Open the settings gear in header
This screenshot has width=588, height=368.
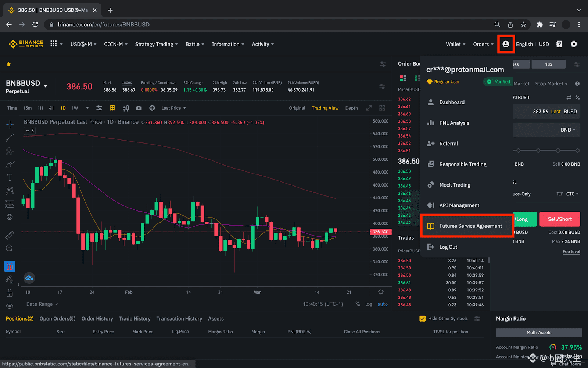(574, 44)
